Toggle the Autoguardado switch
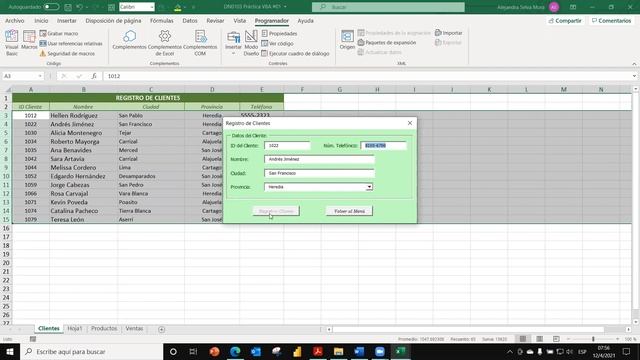Screen dimensions: 640x360 (x=51, y=7)
